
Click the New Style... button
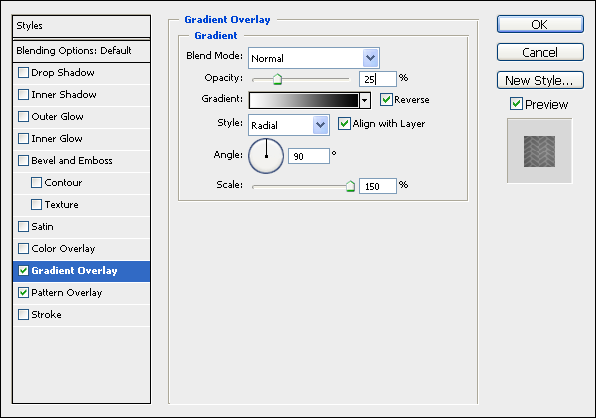coord(540,80)
